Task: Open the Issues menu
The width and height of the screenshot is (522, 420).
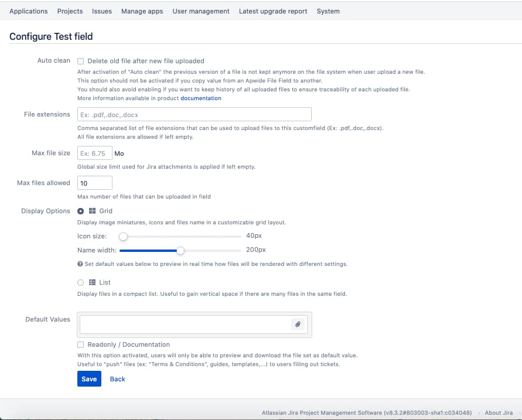Action: tap(101, 11)
